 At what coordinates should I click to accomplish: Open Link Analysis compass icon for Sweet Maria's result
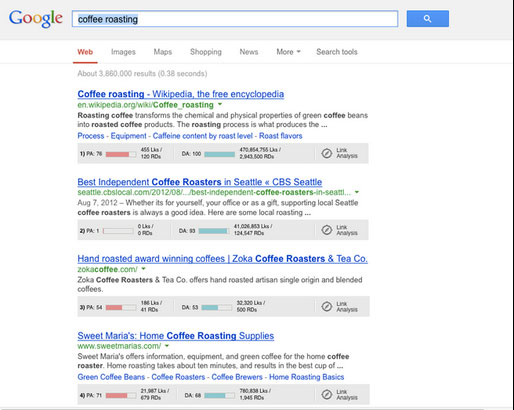click(327, 395)
